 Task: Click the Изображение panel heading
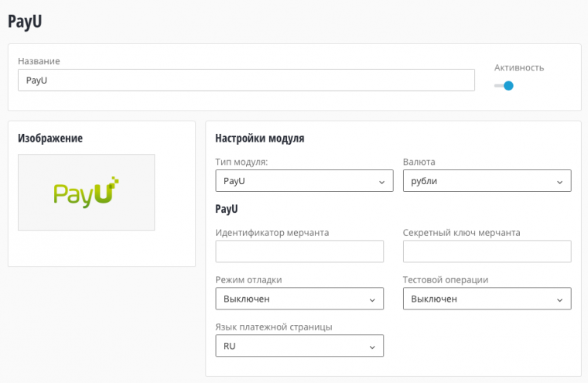point(50,138)
